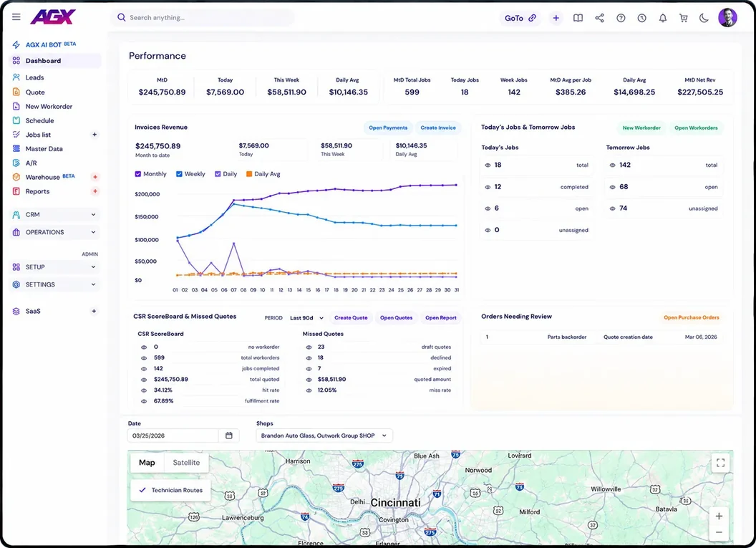Click the $245,750.89 total quoted value
756x548 pixels.
(x=170, y=380)
